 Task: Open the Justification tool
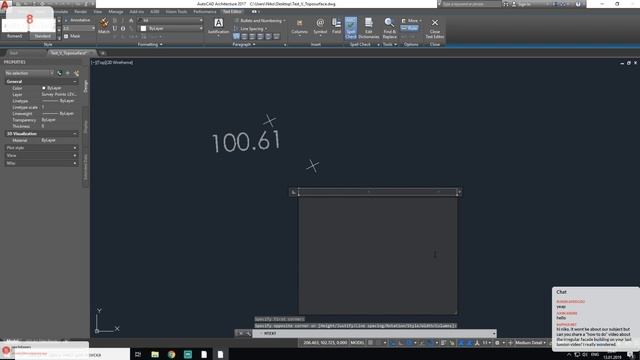[218, 27]
